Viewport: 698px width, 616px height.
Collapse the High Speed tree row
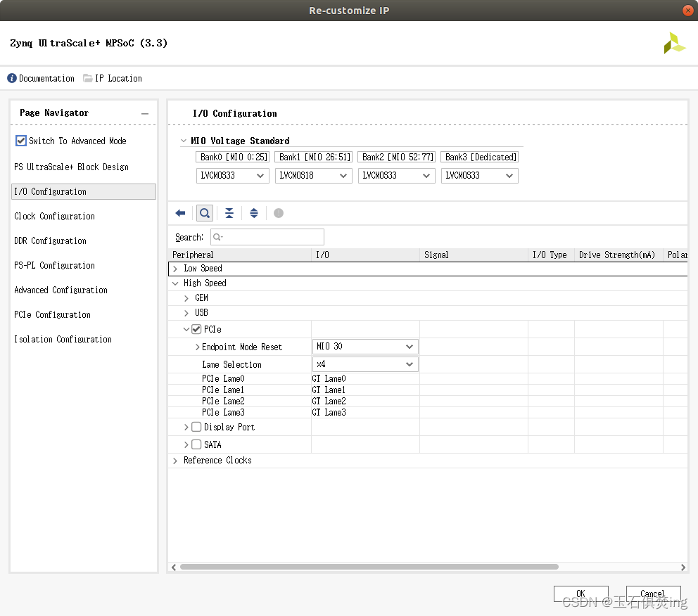pos(175,283)
